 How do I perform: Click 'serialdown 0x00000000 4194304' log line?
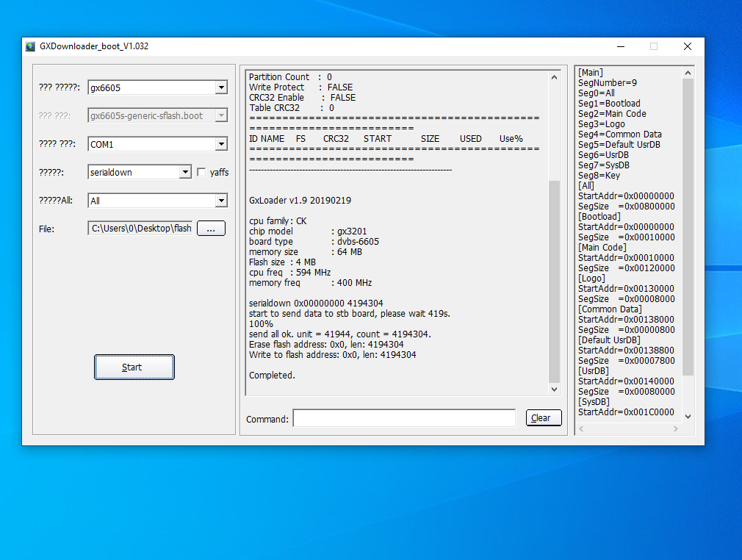click(316, 304)
